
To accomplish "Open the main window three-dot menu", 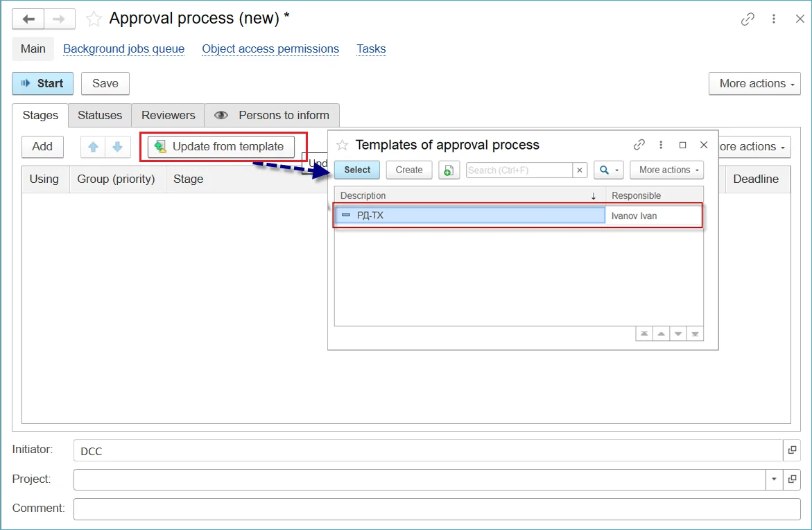I will 774,19.
